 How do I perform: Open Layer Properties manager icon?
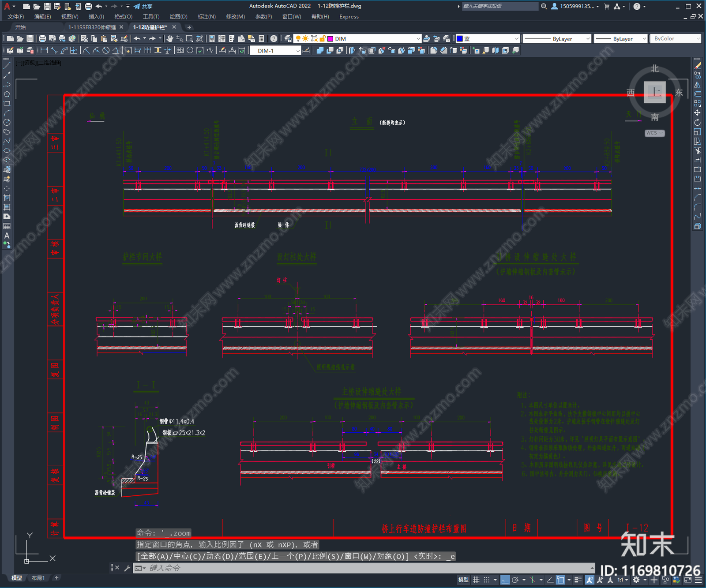[288, 39]
